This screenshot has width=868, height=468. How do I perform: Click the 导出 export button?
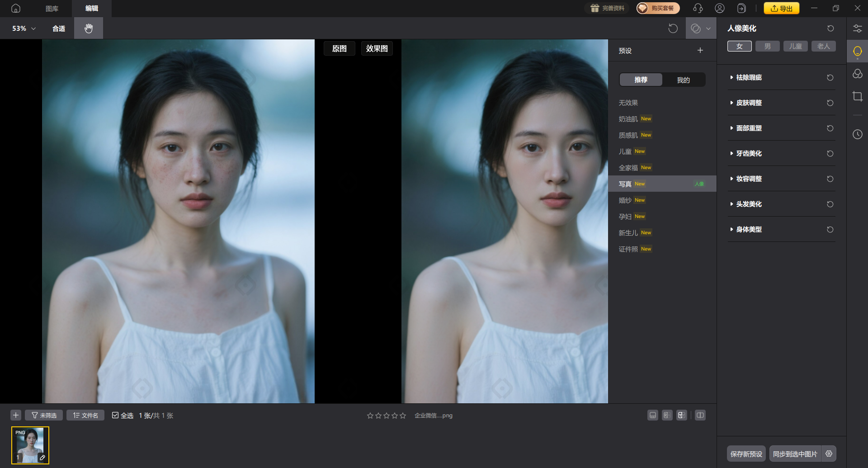781,8
